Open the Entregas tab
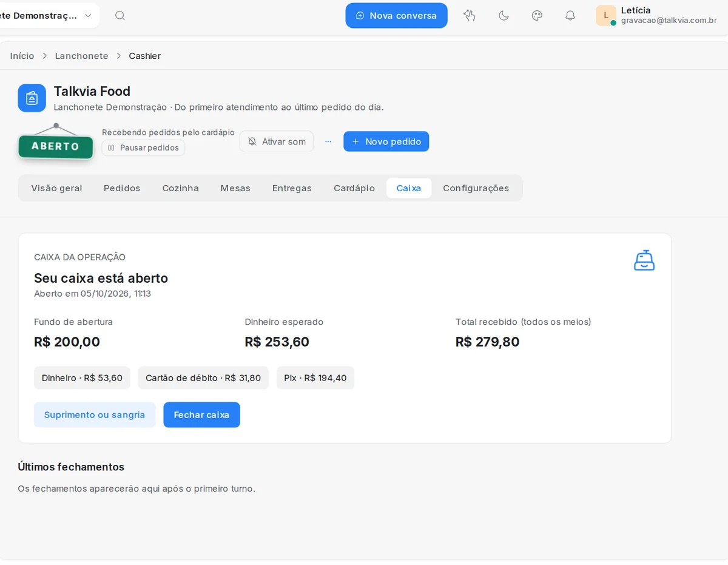 tap(292, 188)
